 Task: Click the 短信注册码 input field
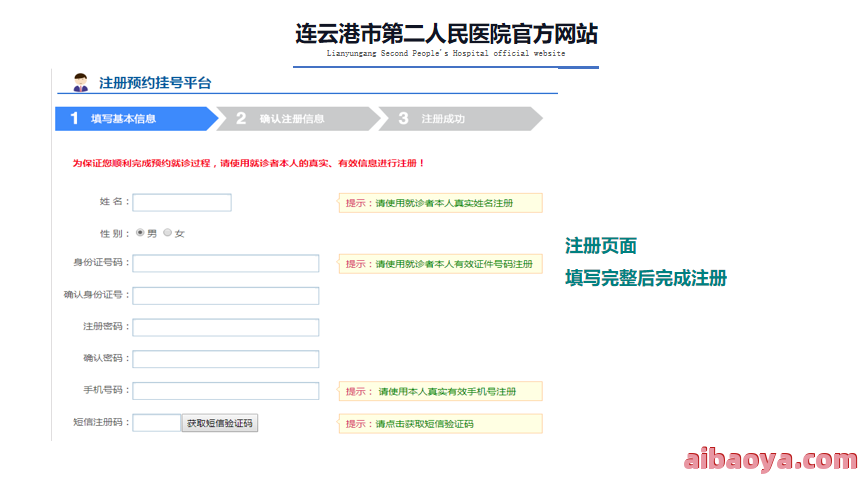[157, 423]
